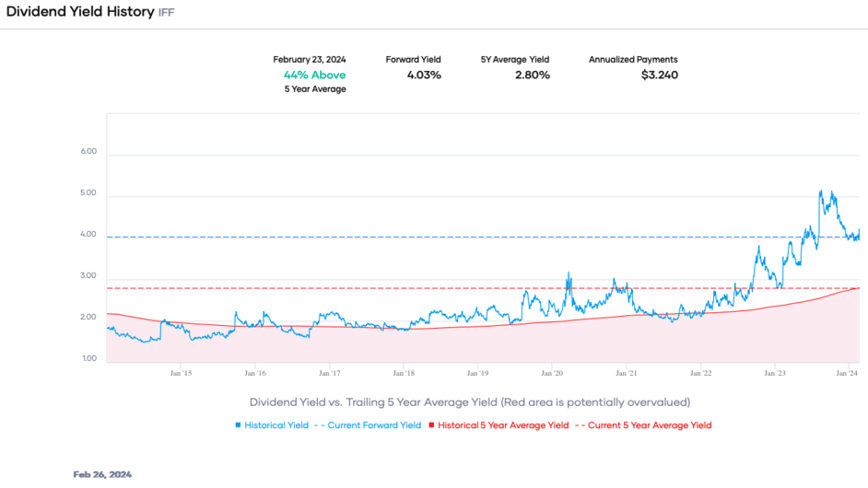Click the blue yield peak above 5.00
The height and width of the screenshot is (488, 868).
coord(821,192)
